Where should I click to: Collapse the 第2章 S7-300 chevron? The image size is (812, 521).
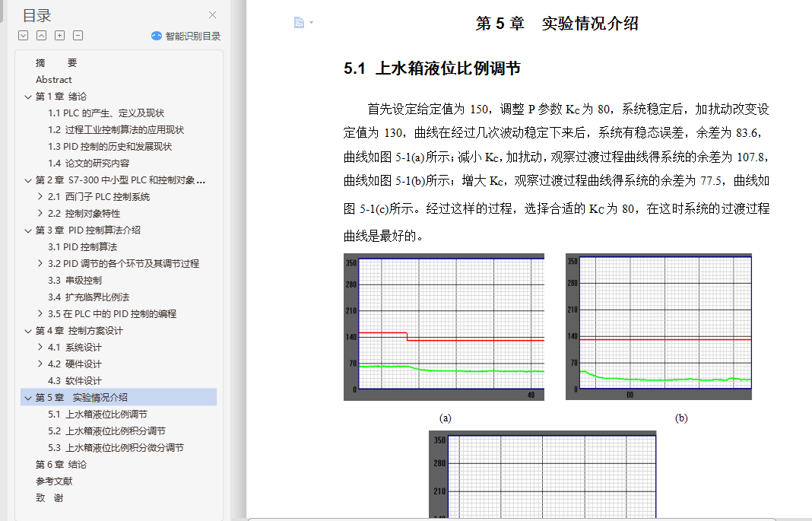(28, 180)
